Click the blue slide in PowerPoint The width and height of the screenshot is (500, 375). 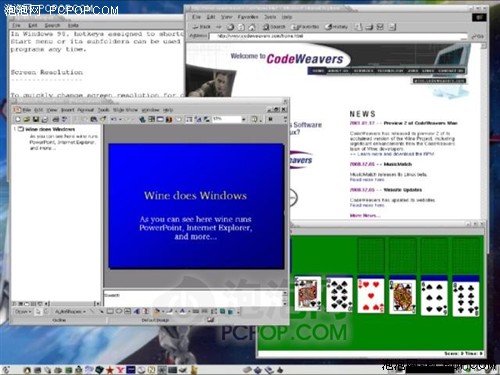click(196, 206)
